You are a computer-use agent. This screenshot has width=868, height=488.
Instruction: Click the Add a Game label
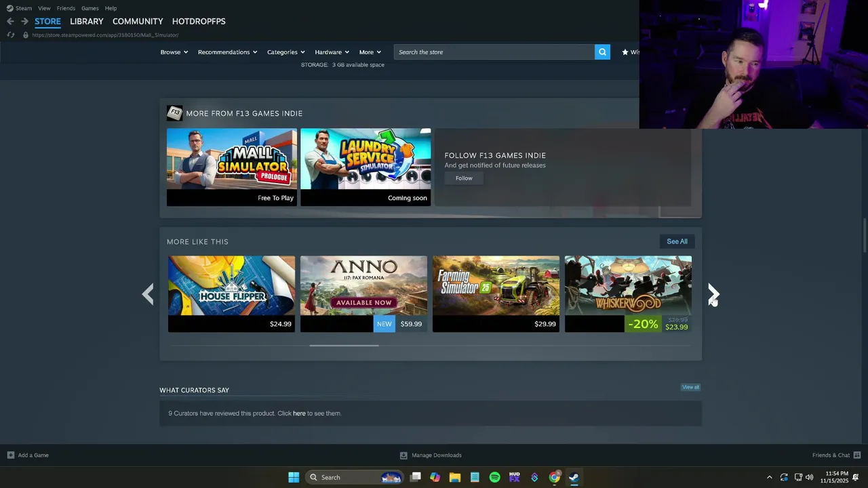click(33, 455)
